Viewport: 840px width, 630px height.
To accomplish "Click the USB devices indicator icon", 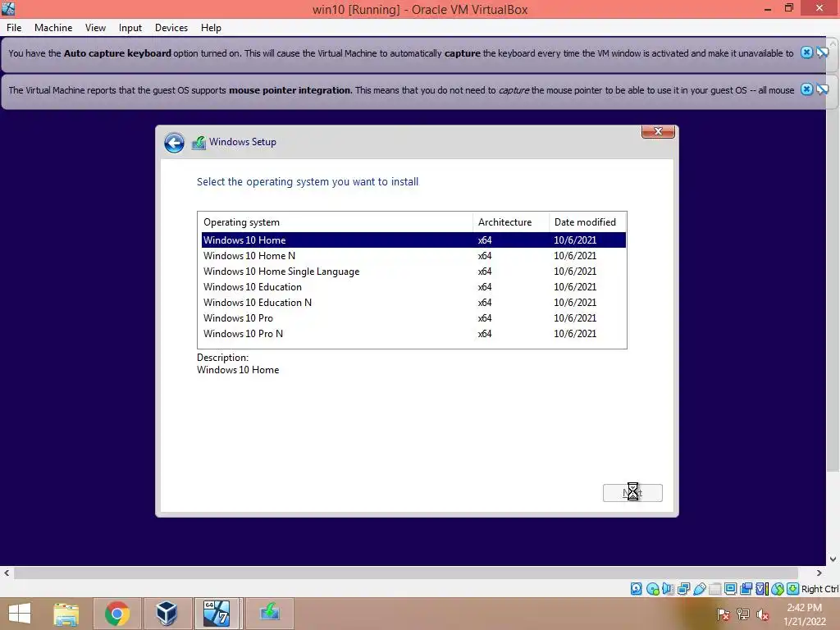I will pos(699,589).
